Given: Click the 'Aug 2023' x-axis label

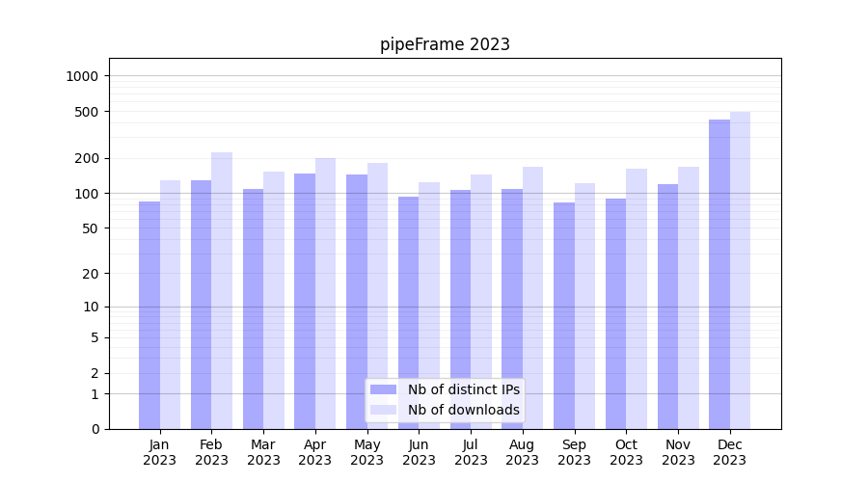Looking at the screenshot, I should 523,452.
